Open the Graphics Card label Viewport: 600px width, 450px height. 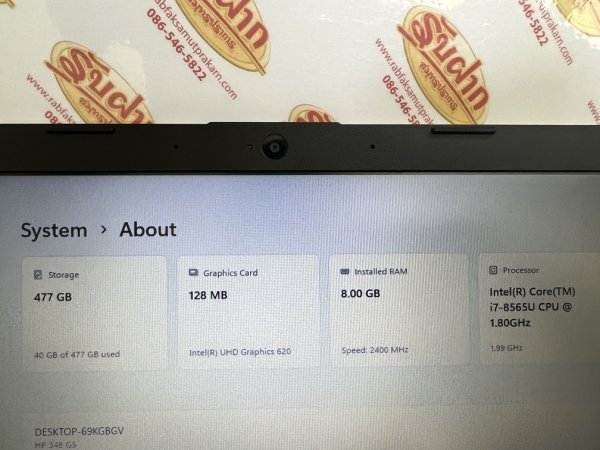(x=230, y=273)
